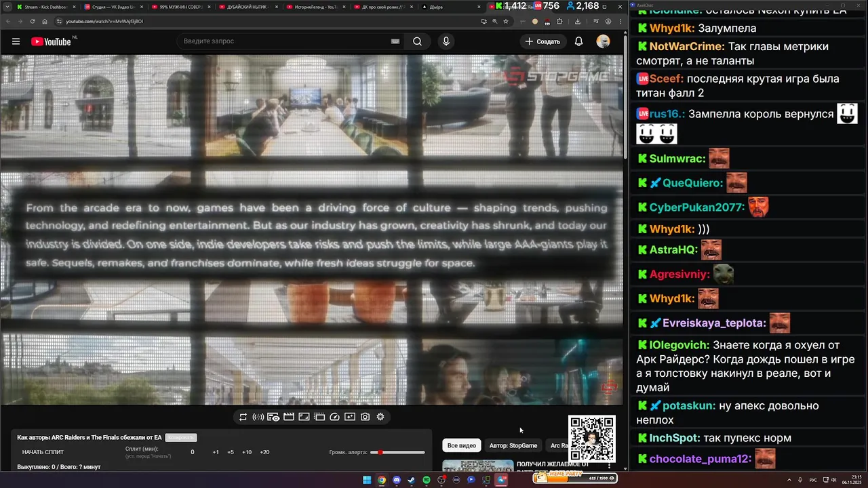Reload the page in browser
The height and width of the screenshot is (488, 868).
[32, 21]
